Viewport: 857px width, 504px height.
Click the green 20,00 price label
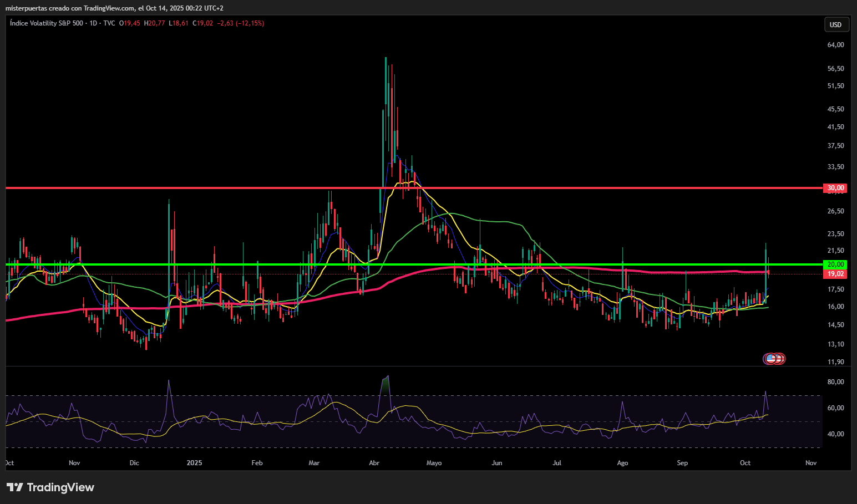pyautogui.click(x=835, y=264)
